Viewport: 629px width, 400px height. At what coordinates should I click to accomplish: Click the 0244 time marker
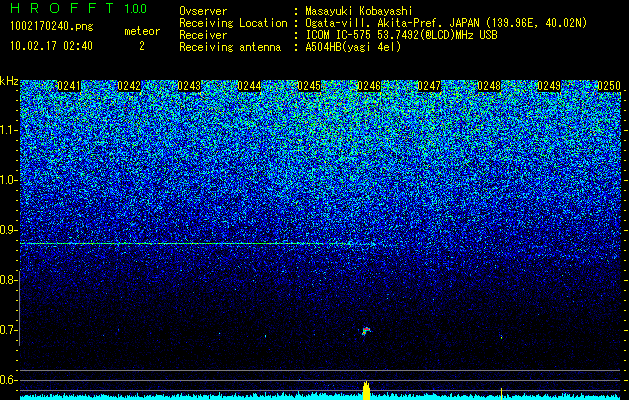click(x=249, y=86)
